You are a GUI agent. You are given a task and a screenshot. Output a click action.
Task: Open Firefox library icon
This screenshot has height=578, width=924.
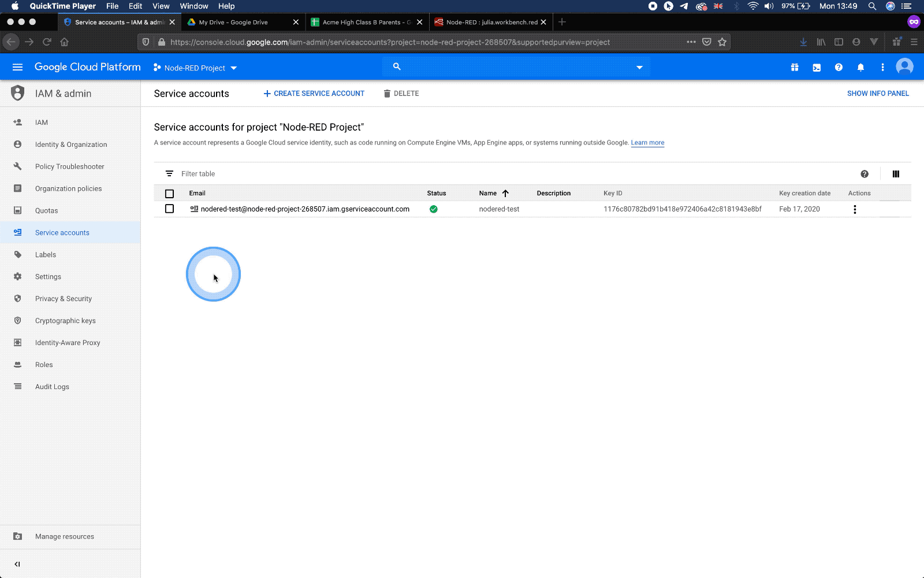click(x=821, y=42)
